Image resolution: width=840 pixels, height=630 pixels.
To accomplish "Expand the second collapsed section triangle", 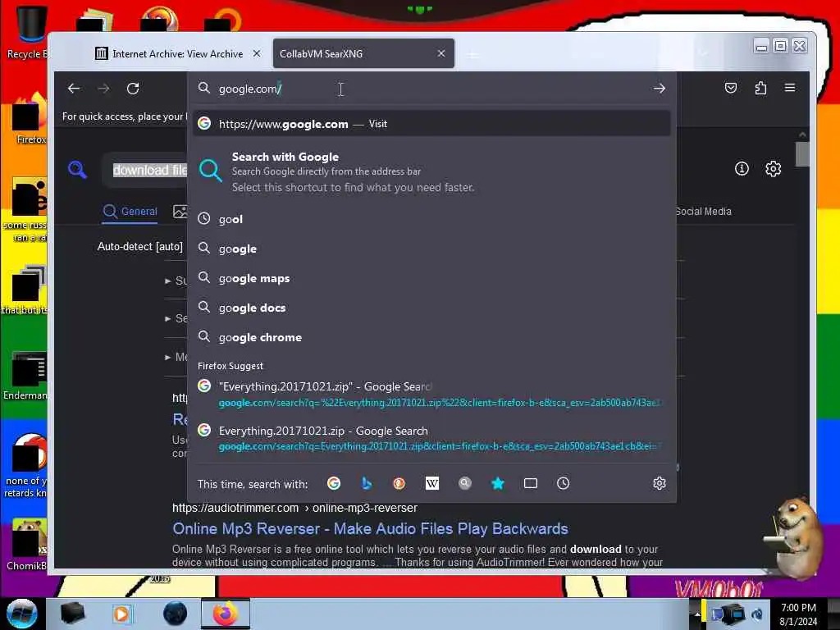I will click(168, 319).
